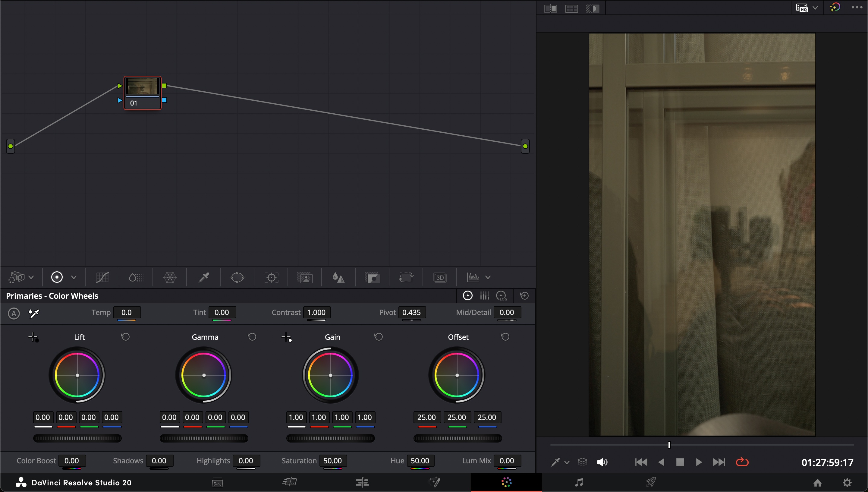The height and width of the screenshot is (492, 868).
Task: Open the viewer three-dot options menu
Action: coord(857,8)
